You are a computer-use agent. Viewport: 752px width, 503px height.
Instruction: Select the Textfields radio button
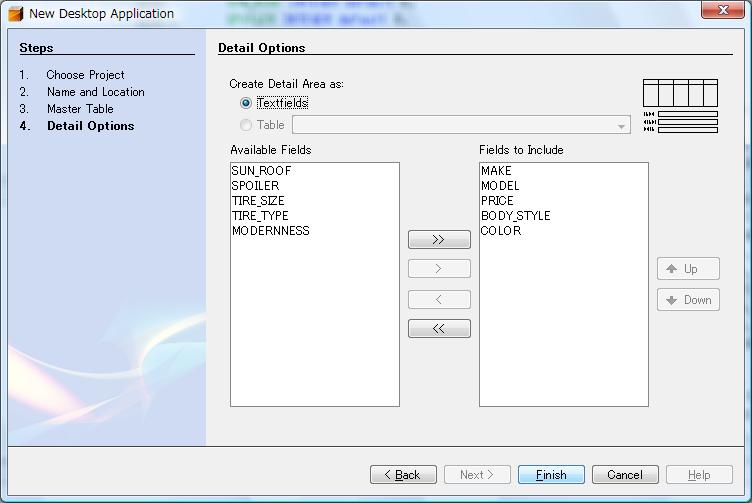[246, 103]
